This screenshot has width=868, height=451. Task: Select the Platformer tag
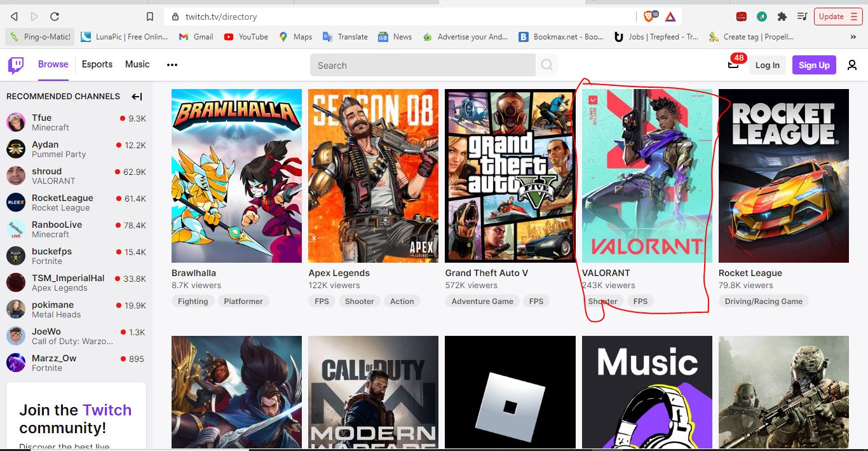click(243, 302)
